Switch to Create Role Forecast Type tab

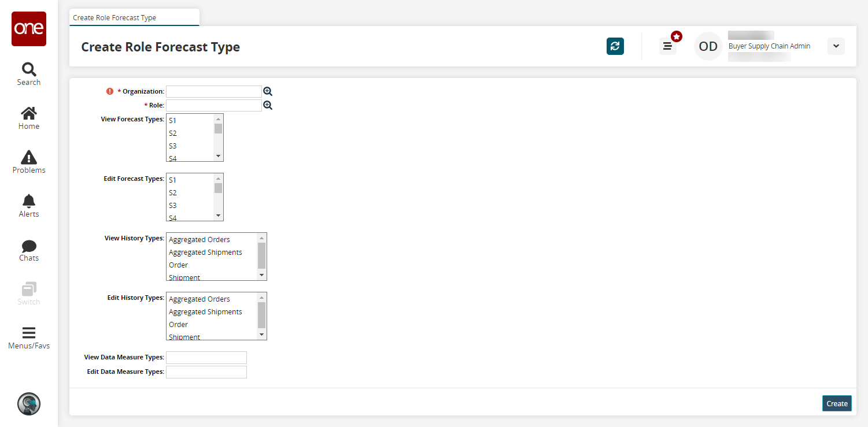click(134, 17)
